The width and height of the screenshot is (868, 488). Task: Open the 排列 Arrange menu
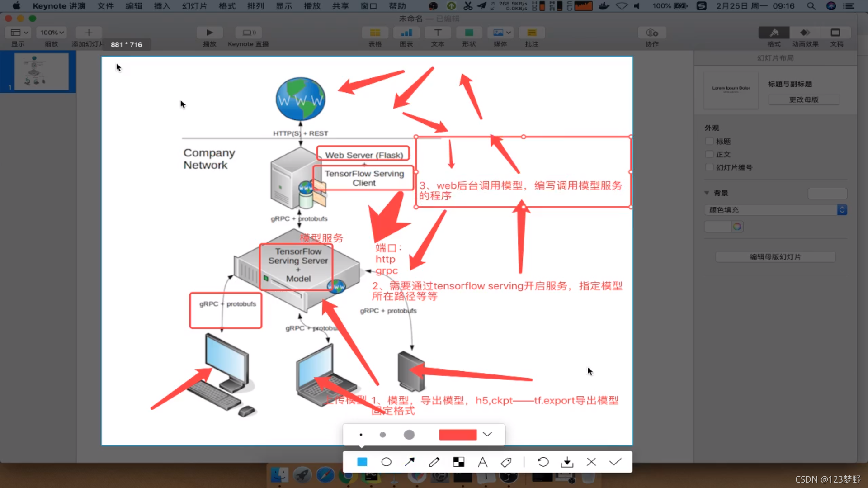pos(255,6)
